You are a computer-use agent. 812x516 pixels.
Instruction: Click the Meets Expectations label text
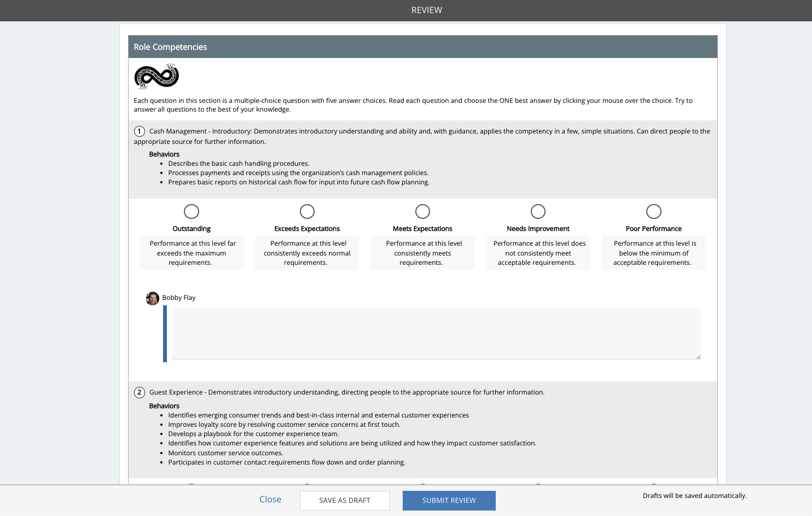tap(422, 229)
